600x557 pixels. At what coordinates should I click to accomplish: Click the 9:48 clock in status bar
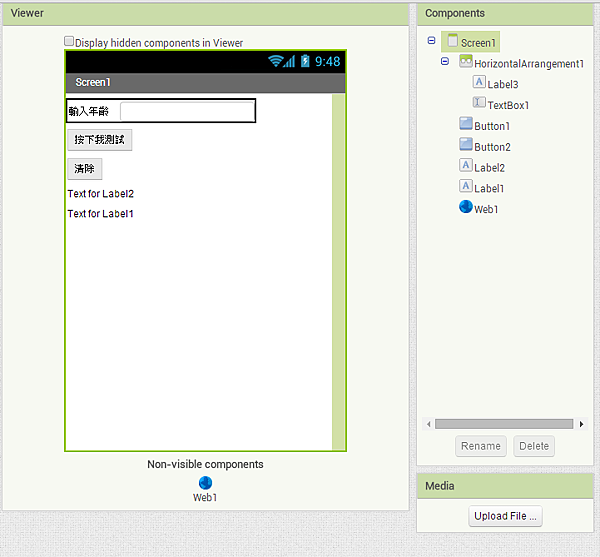[328, 62]
